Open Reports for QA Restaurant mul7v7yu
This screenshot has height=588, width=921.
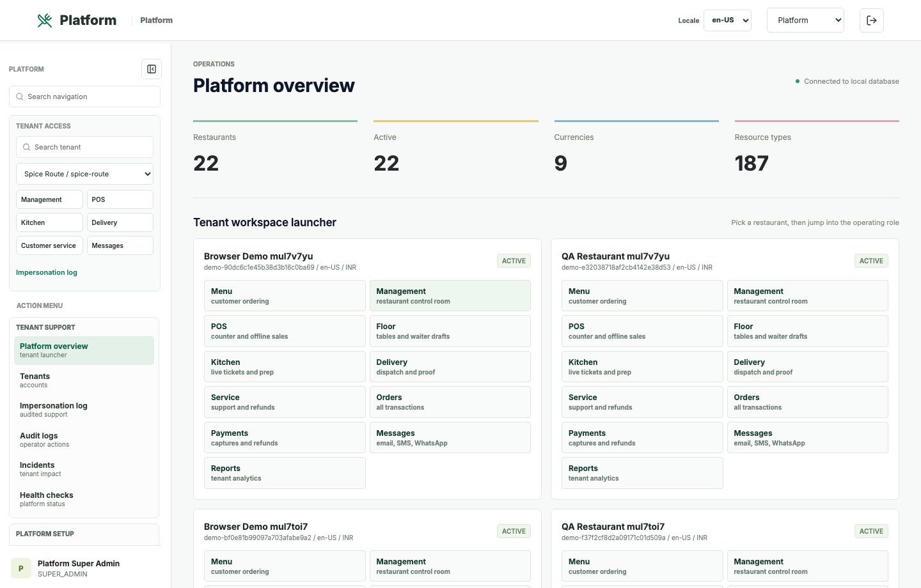point(642,473)
